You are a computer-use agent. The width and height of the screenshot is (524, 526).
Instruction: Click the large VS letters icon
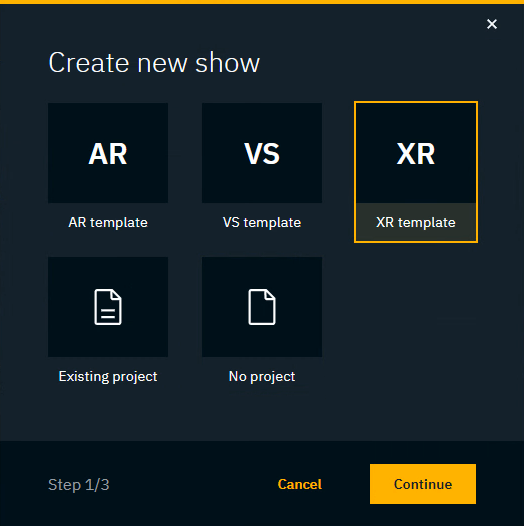click(262, 154)
